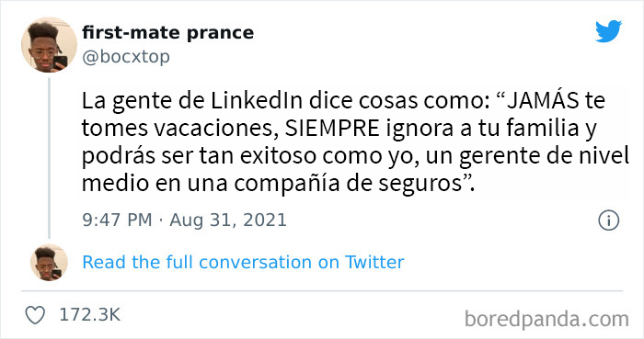The height and width of the screenshot is (339, 644).
Task: Select the Aug 31, 2021 date text
Action: [x=228, y=220]
